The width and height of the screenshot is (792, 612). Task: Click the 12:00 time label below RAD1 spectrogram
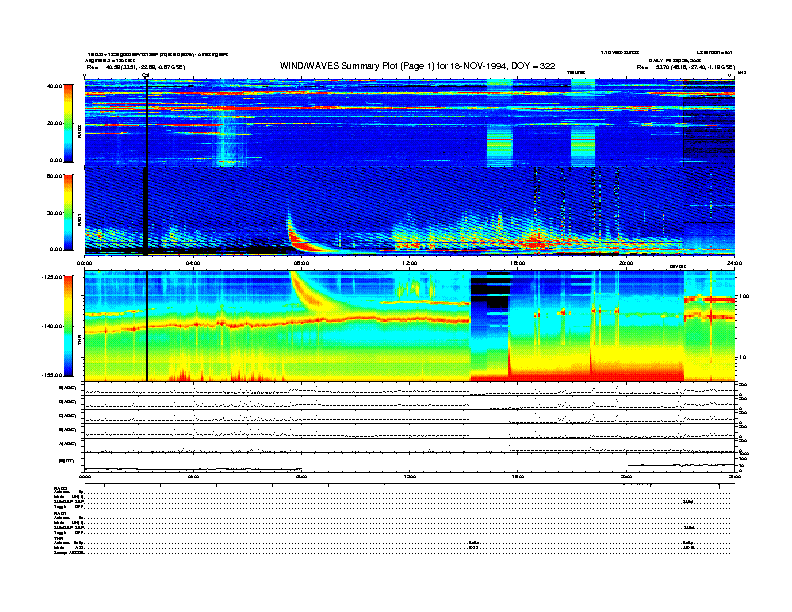410,263
